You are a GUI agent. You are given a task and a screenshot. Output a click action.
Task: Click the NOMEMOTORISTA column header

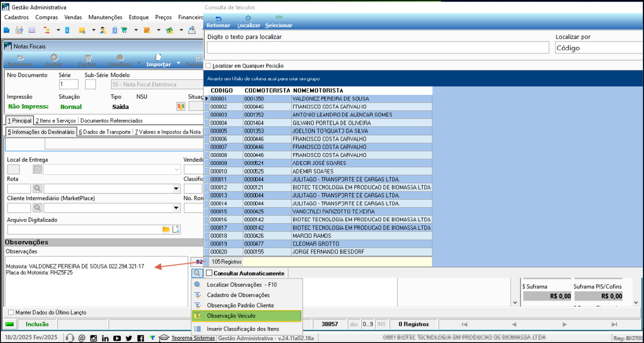point(318,90)
